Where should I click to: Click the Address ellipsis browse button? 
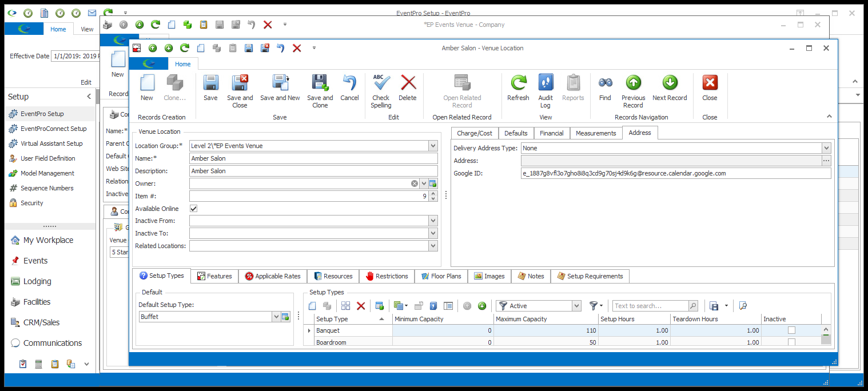(826, 161)
